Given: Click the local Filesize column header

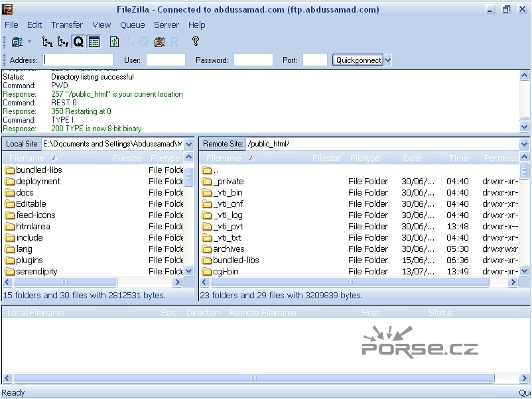Looking at the screenshot, I should click(127, 158).
